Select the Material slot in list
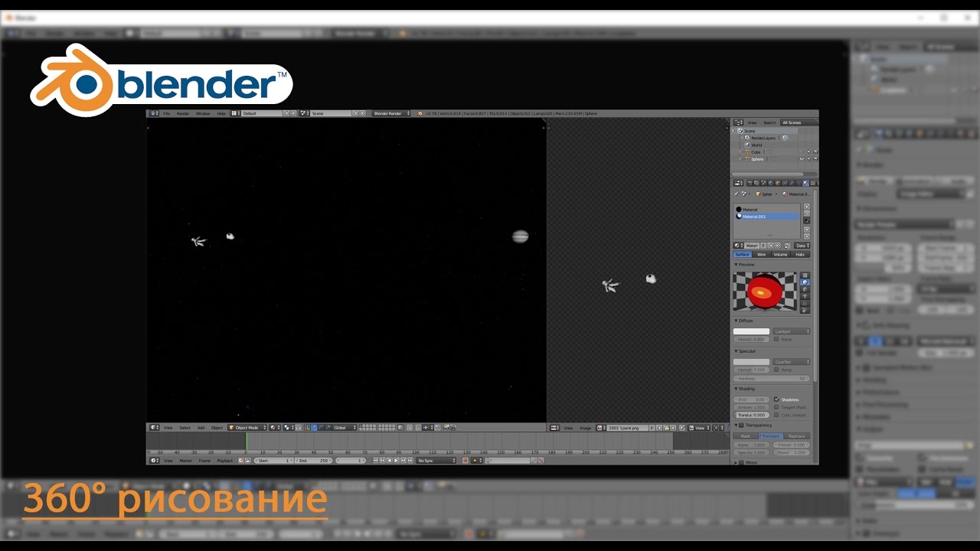 (x=767, y=210)
